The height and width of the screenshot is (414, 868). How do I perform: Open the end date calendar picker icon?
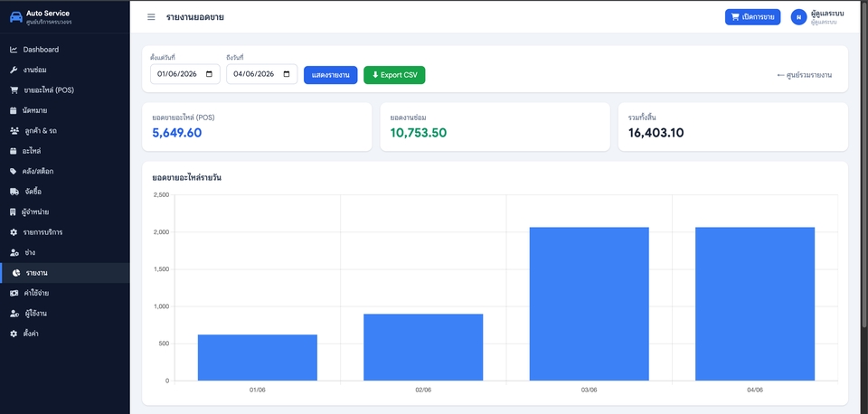287,74
